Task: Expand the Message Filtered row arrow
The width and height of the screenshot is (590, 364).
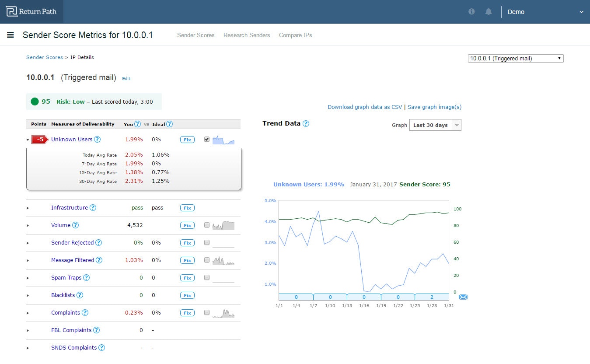Action: (x=28, y=261)
